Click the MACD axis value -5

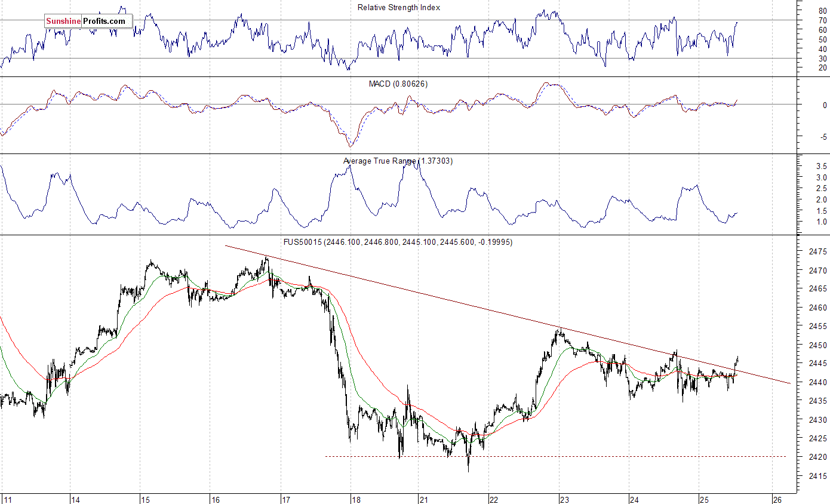point(823,137)
